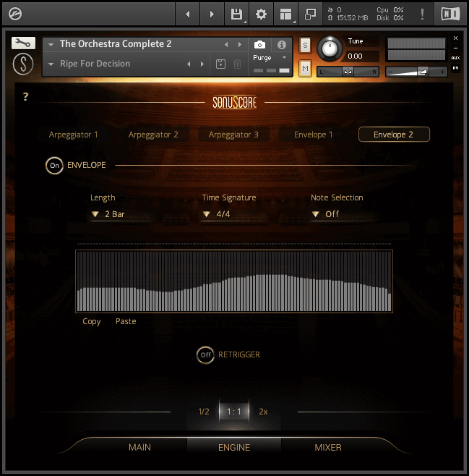Open the ENGINE page tab
The height and width of the screenshot is (476, 469).
pyautogui.click(x=234, y=448)
